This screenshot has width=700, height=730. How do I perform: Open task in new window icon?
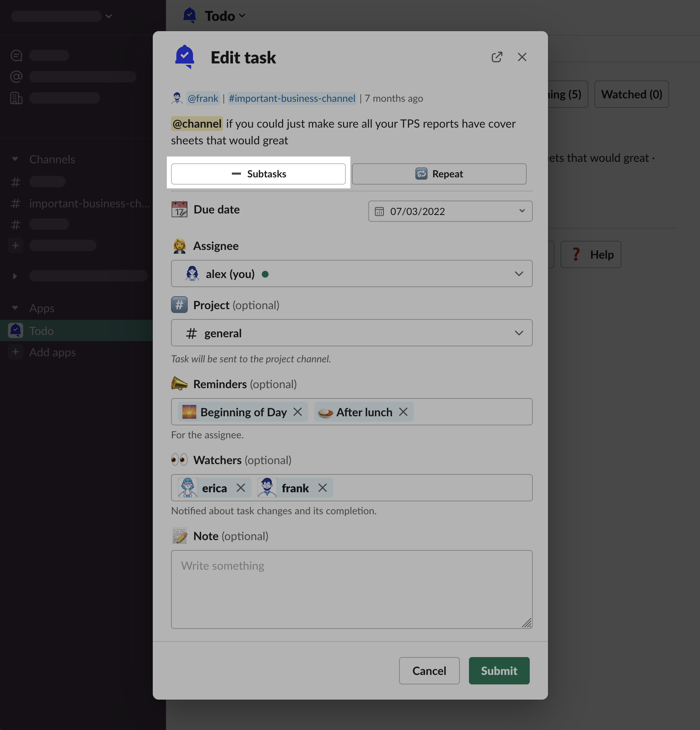497,57
